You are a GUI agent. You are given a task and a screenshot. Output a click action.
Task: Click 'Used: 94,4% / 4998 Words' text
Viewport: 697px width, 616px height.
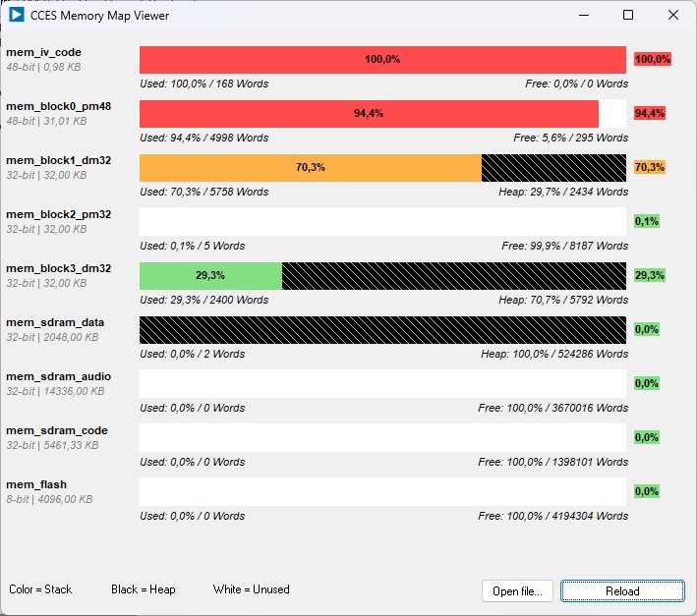click(204, 139)
